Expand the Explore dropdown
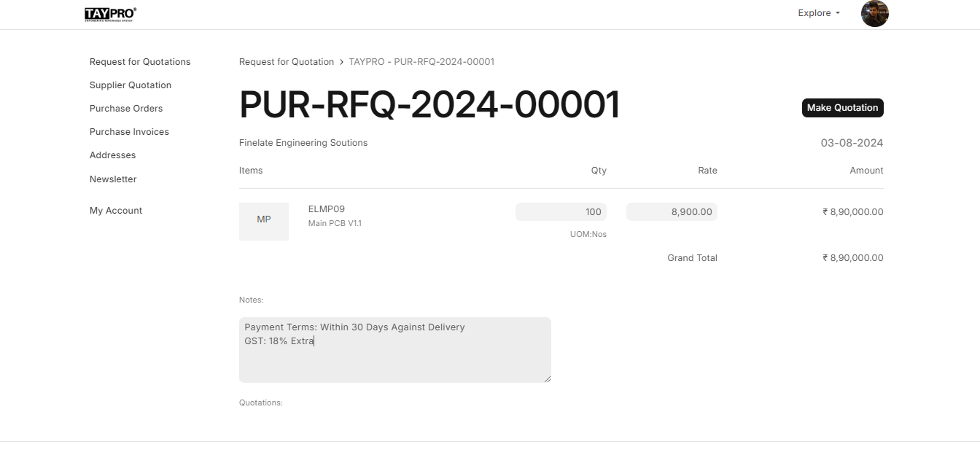The width and height of the screenshot is (980, 455). click(x=819, y=13)
